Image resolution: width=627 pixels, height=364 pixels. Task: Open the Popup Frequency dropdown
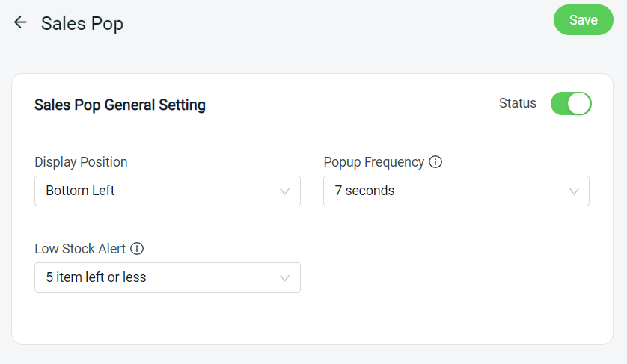456,191
